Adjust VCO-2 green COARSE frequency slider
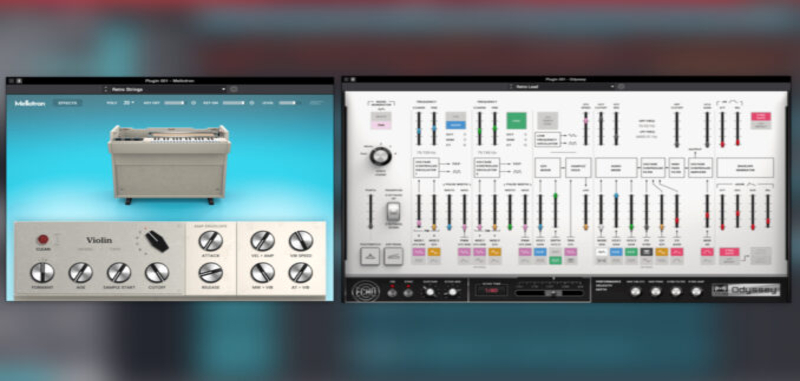The width and height of the screenshot is (800, 381). pos(480,129)
